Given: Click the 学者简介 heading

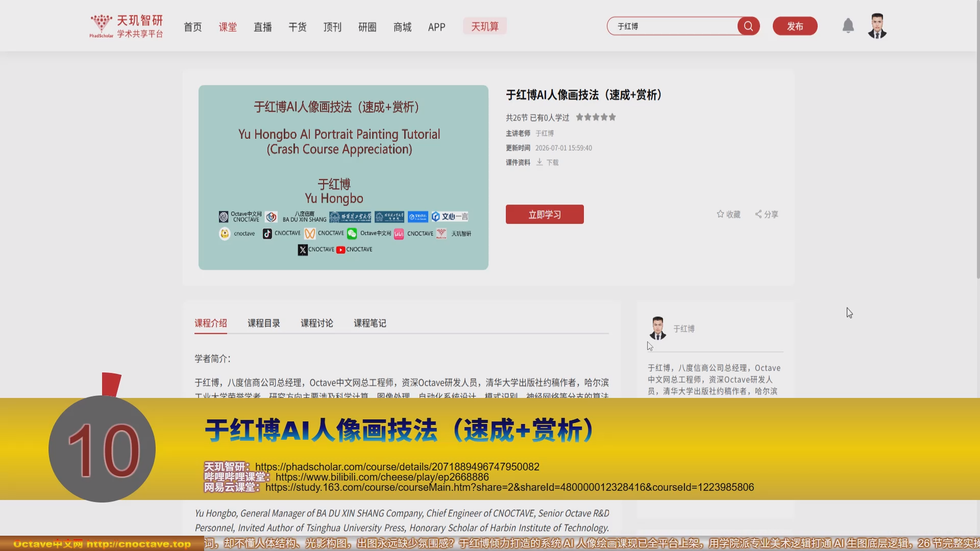Looking at the screenshot, I should point(212,359).
